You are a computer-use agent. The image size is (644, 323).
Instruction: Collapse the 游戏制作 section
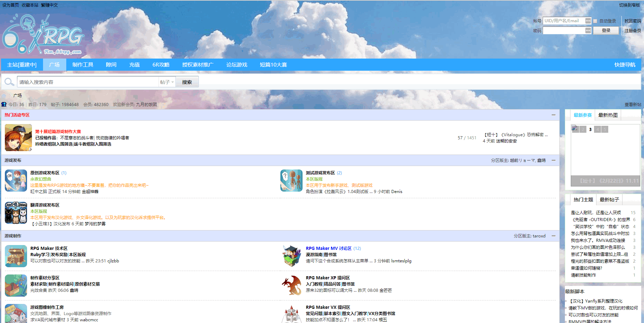click(x=553, y=236)
